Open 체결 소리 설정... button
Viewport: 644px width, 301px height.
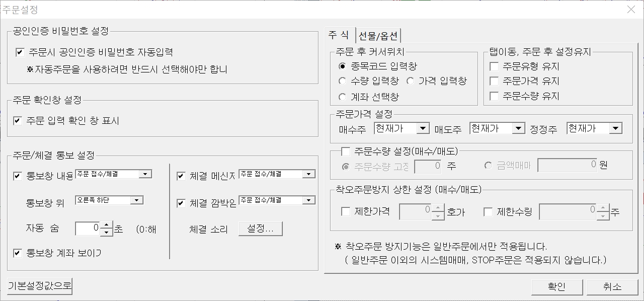coord(260,229)
